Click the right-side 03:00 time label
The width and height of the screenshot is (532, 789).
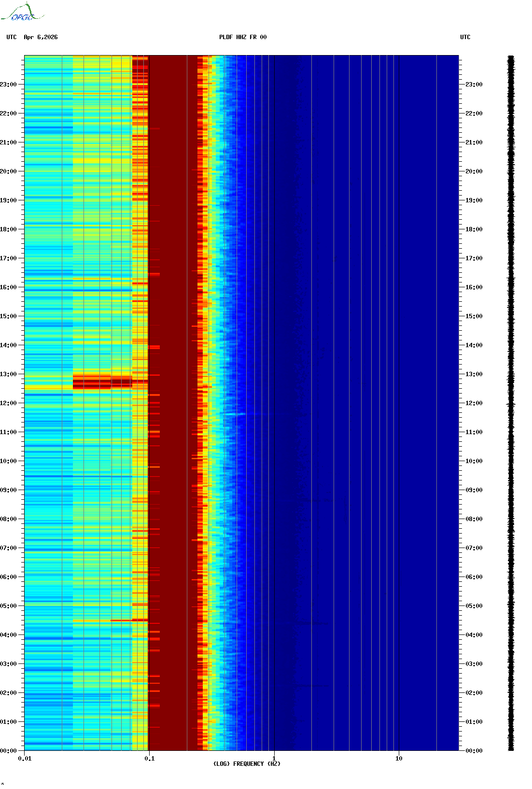click(474, 664)
